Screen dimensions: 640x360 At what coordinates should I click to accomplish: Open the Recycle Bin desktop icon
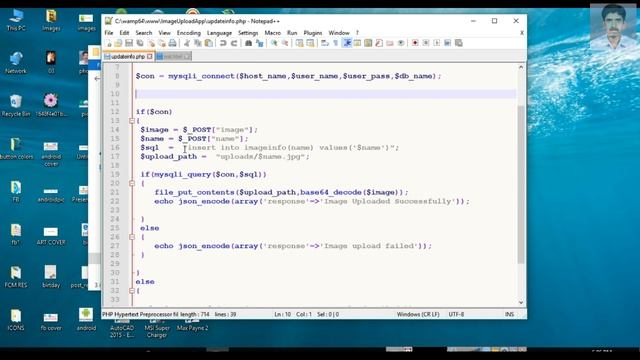[x=16, y=106]
